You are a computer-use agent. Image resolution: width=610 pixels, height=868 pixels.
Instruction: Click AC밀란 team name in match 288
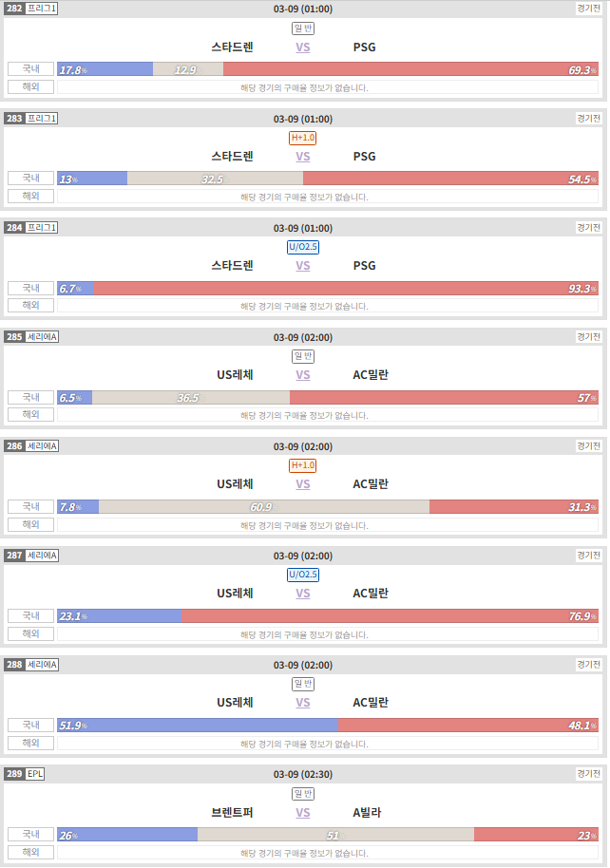(x=371, y=703)
